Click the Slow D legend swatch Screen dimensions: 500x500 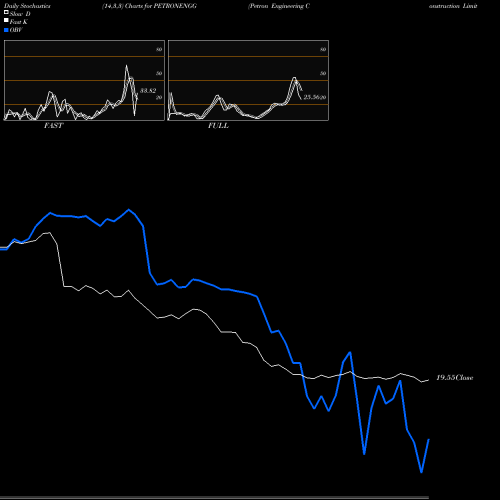pyautogui.click(x=6, y=12)
